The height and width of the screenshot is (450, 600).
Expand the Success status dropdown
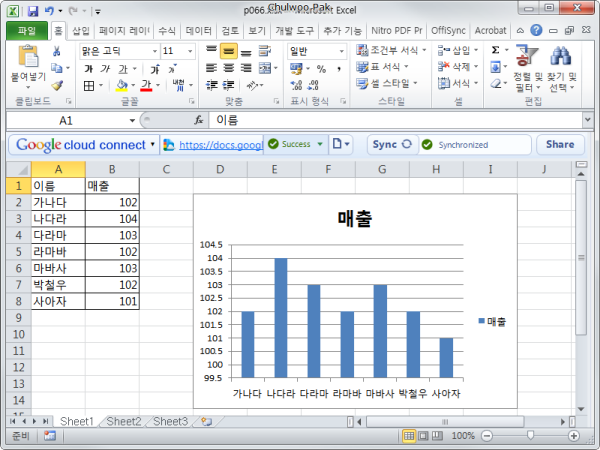click(320, 144)
